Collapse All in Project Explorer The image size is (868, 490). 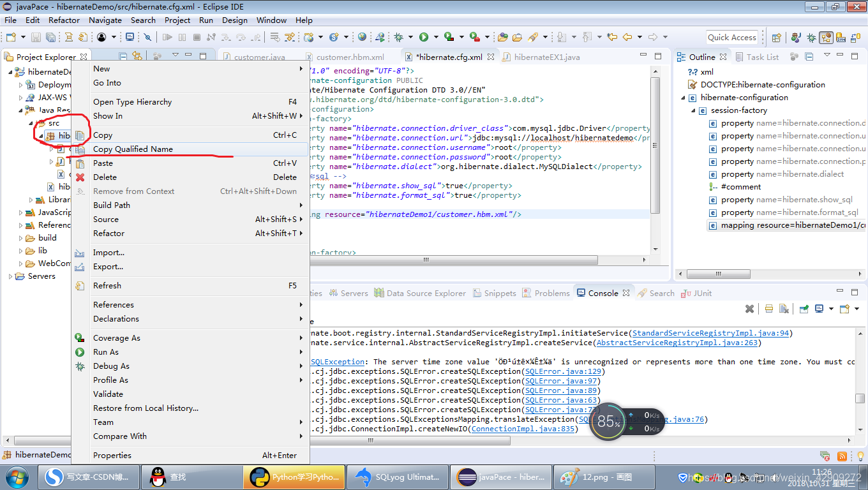[x=123, y=57]
